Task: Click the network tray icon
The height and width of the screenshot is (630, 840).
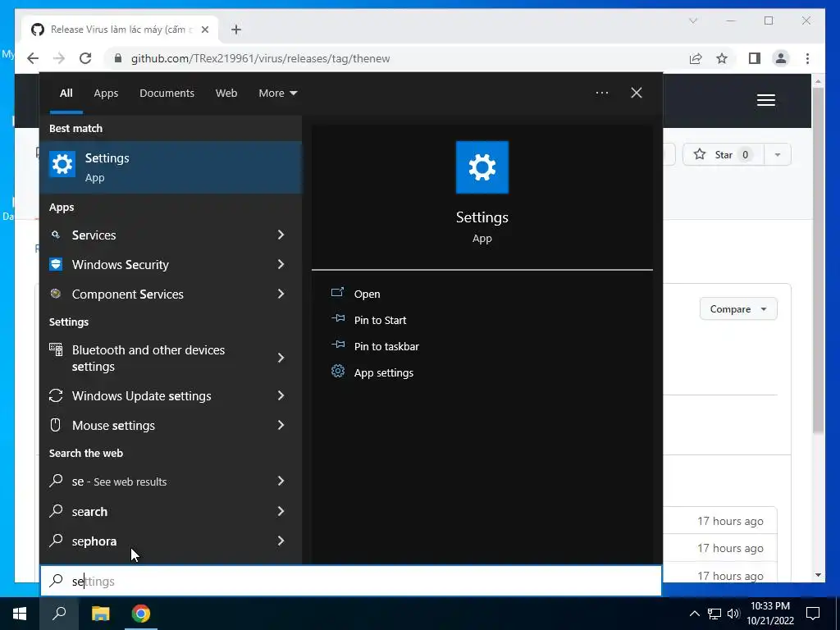Action: coord(714,614)
